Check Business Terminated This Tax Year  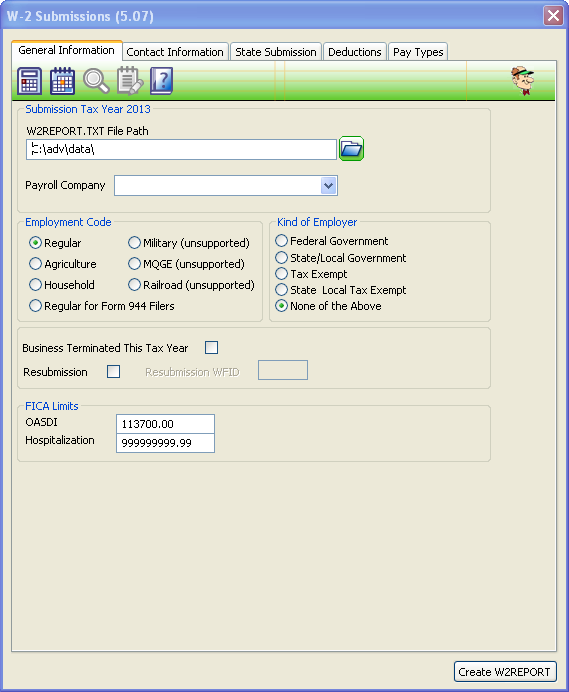pos(211,348)
